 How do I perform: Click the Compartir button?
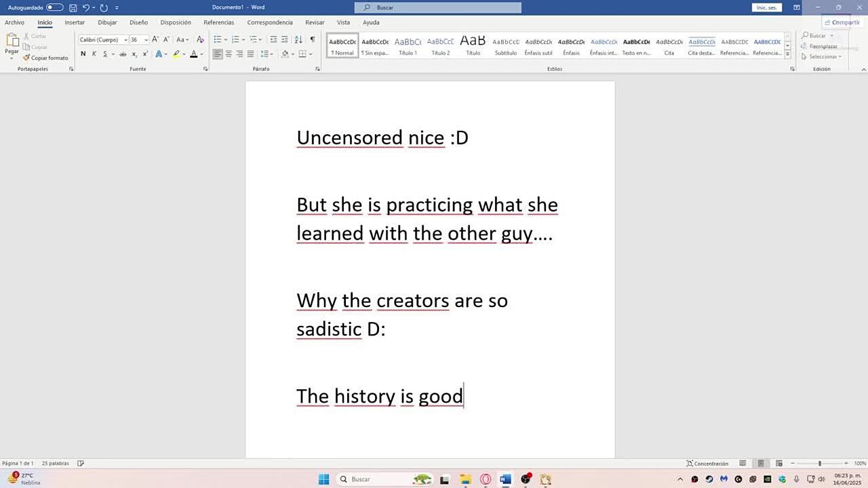842,22
